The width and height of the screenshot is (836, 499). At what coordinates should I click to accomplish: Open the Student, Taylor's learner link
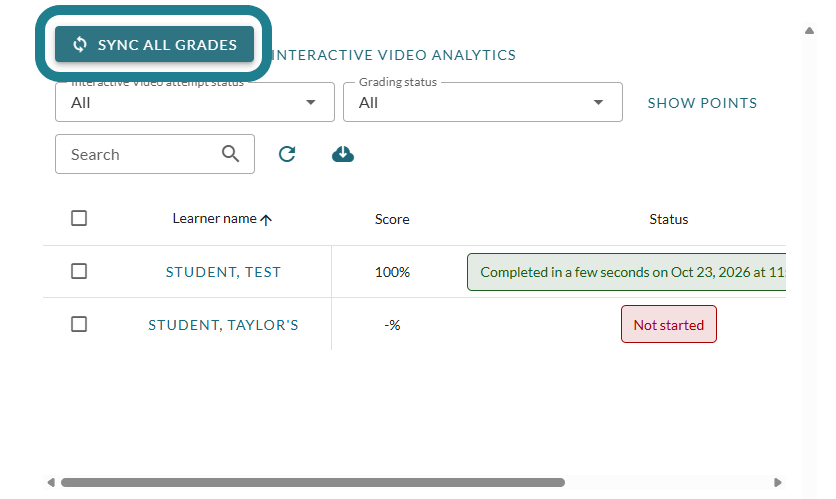click(x=223, y=325)
